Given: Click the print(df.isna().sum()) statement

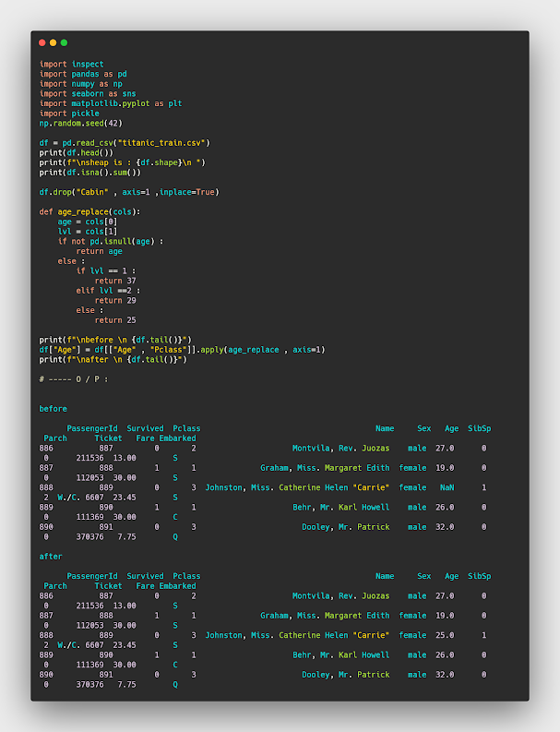Looking at the screenshot, I should tap(89, 173).
